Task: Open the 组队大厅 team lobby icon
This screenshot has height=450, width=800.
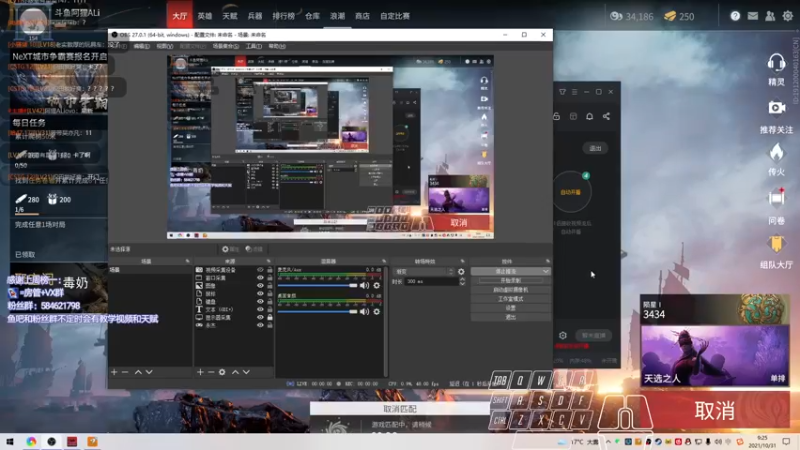Action: pos(777,244)
